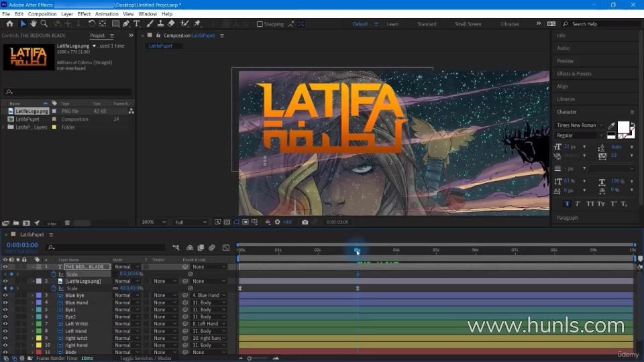This screenshot has width=644, height=362.
Task: Switch to the Learn workspace
Action: point(392,24)
